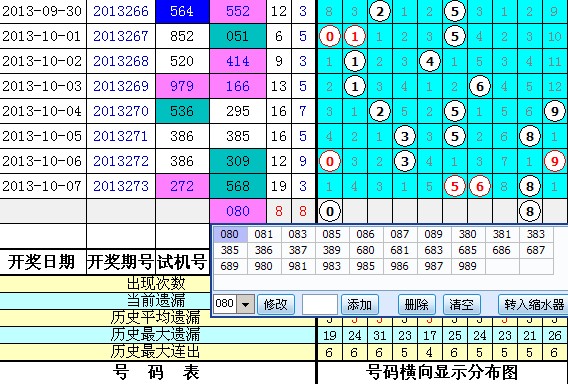Select number 689 in the popup list
Viewport: 568px width, 384px height.
(230, 266)
